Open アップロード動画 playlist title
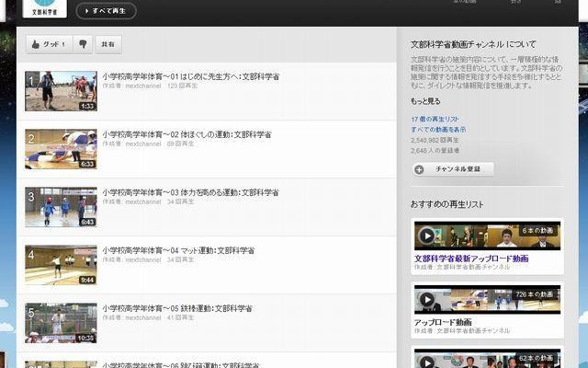 [x=443, y=322]
